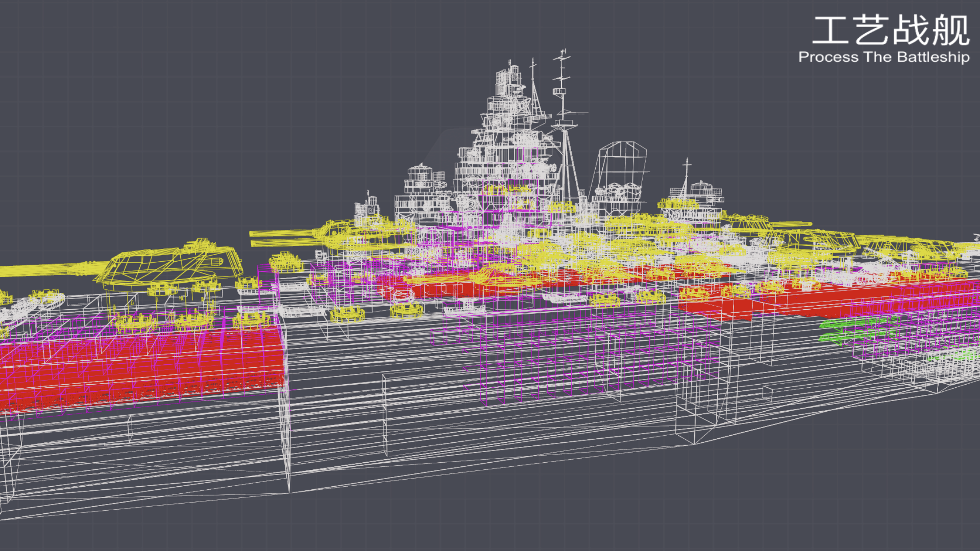
Task: Click the Process The Battleship subtitle
Action: click(884, 57)
